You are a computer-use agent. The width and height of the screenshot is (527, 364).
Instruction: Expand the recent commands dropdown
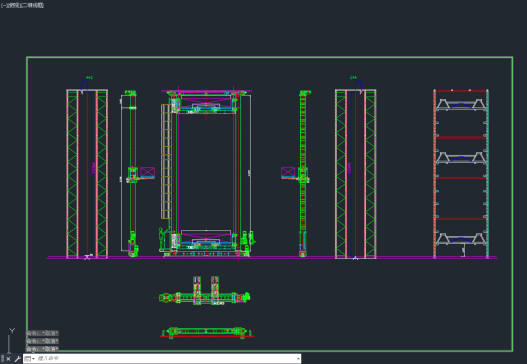pyautogui.click(x=29, y=359)
